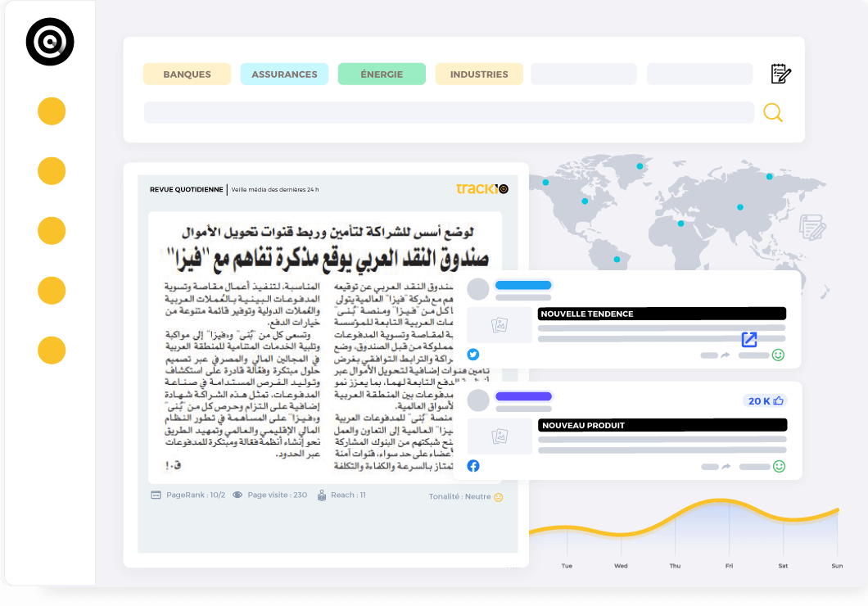Open the notepad edit icon
Viewport: 868px width, 606px height.
click(781, 74)
